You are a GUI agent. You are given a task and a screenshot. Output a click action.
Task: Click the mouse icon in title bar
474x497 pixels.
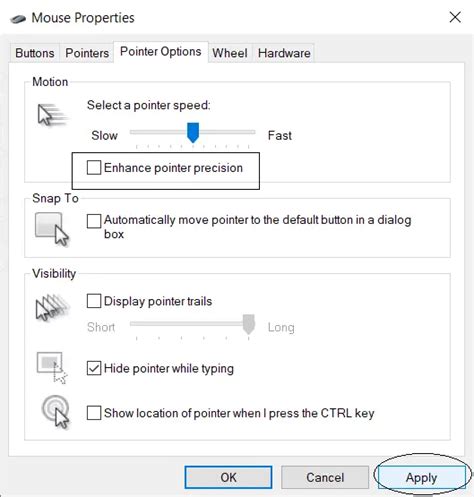click(x=18, y=19)
